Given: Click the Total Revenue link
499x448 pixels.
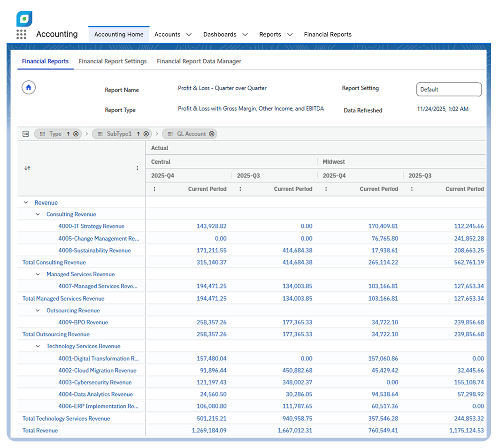Looking at the screenshot, I should pyautogui.click(x=40, y=430).
